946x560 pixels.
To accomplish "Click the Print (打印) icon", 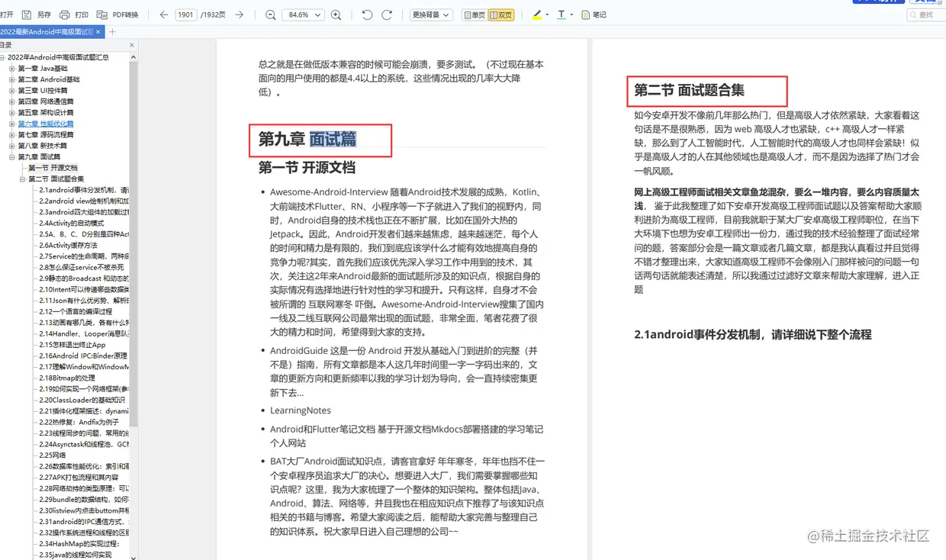I will tap(64, 14).
